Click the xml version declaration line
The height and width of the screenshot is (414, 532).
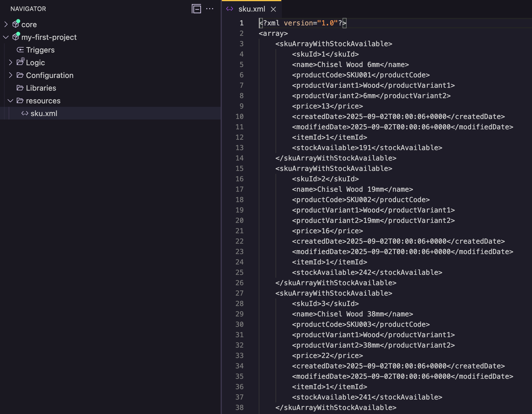click(x=302, y=23)
